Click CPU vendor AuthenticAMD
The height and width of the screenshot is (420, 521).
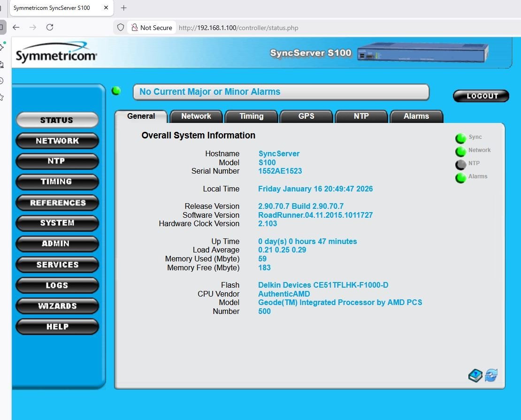pyautogui.click(x=284, y=294)
